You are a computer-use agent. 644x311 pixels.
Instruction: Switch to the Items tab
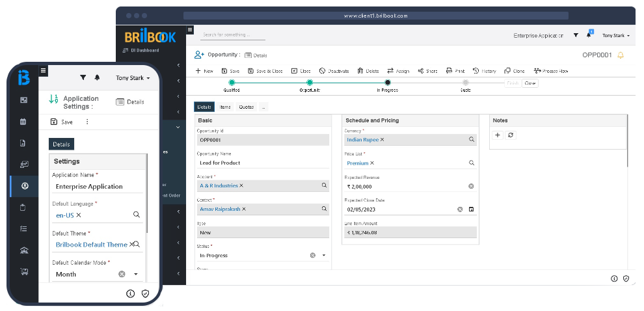click(x=225, y=107)
